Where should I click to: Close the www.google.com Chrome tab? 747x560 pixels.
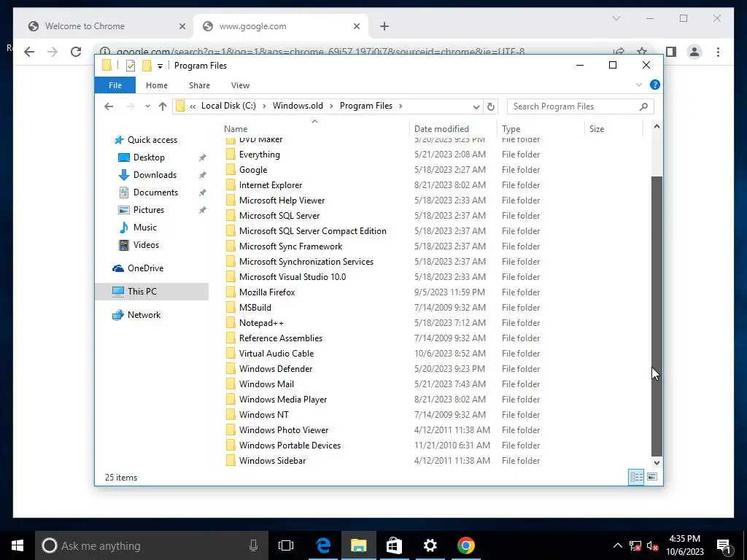356,27
